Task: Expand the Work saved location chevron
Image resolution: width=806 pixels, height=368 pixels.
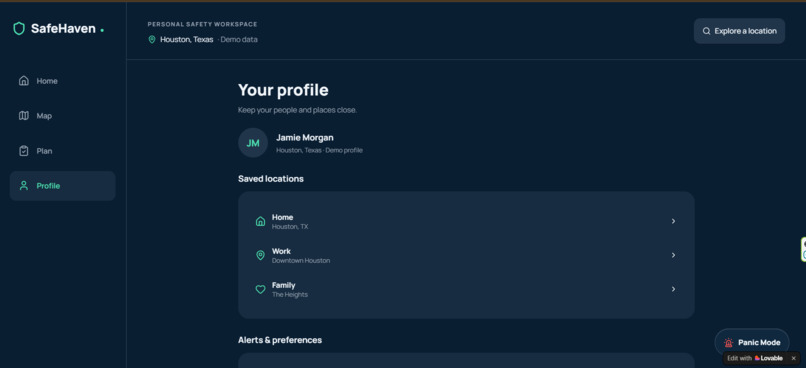Action: coord(673,255)
